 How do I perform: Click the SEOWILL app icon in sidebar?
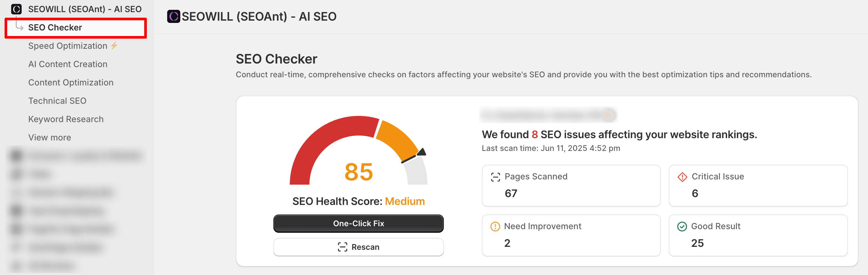click(x=16, y=9)
